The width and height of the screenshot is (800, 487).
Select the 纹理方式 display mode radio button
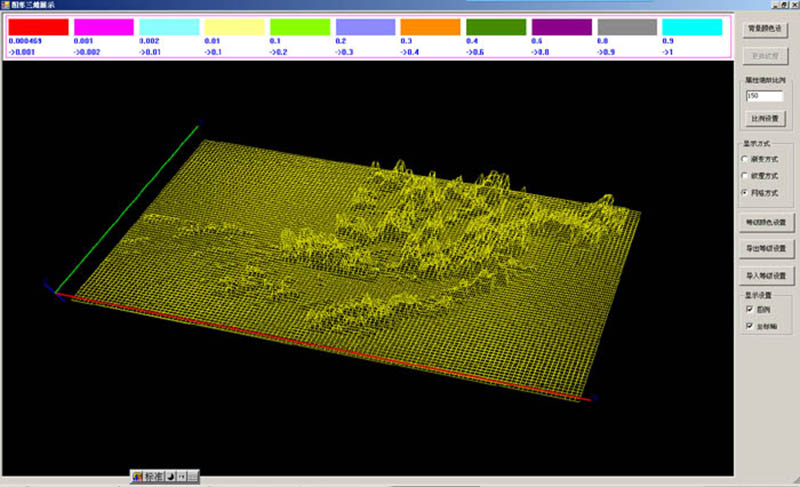coord(745,175)
